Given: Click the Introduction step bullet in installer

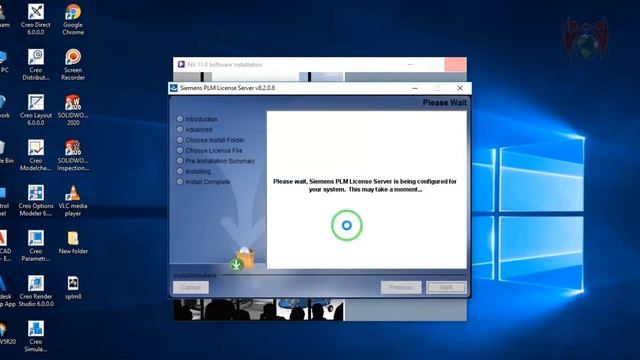Looking at the screenshot, I should tap(180, 119).
